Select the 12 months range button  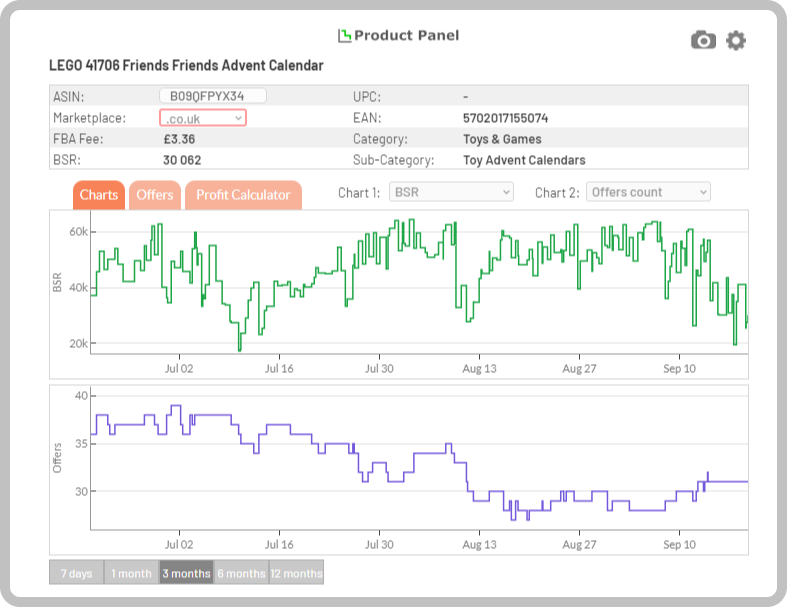pyautogui.click(x=296, y=573)
